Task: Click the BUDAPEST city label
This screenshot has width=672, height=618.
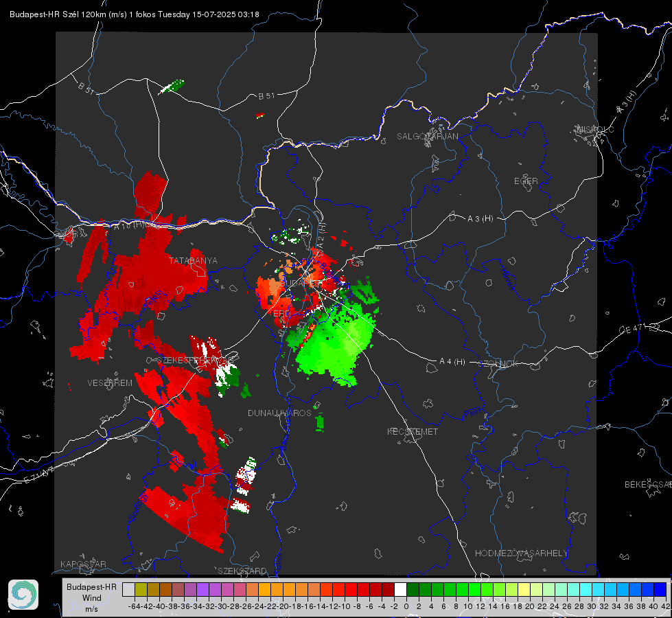Action: pos(301,284)
